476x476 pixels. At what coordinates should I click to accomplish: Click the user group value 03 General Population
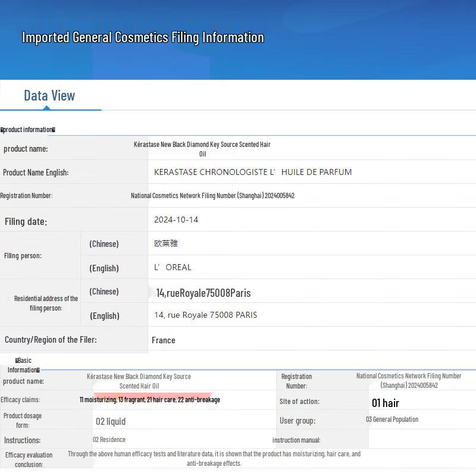click(392, 419)
